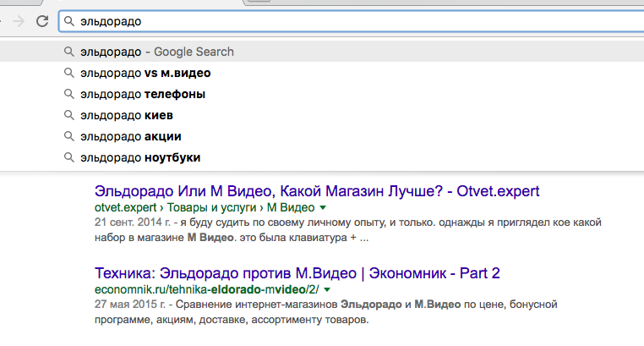Open the dropdown arrow after the economnik.ru URL
The image size is (644, 346).
[x=328, y=289]
